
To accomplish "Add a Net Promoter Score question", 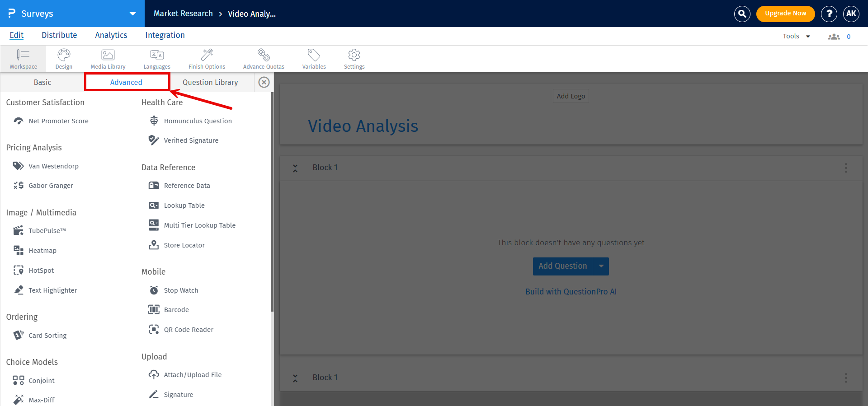I will (x=51, y=121).
